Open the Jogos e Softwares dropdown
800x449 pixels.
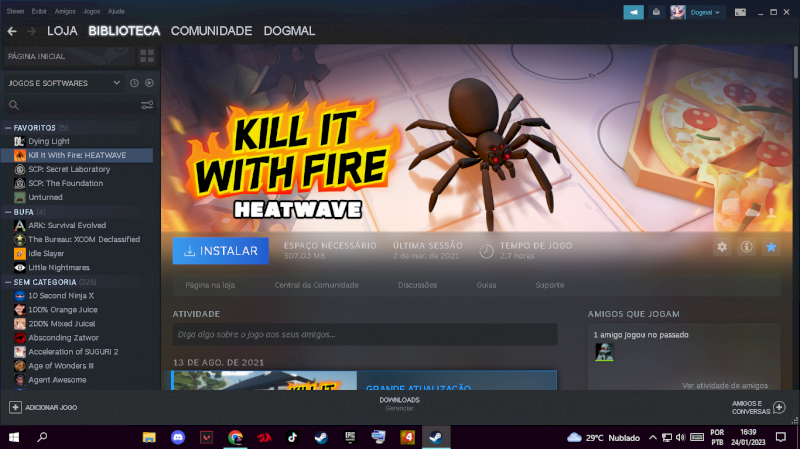[64, 83]
